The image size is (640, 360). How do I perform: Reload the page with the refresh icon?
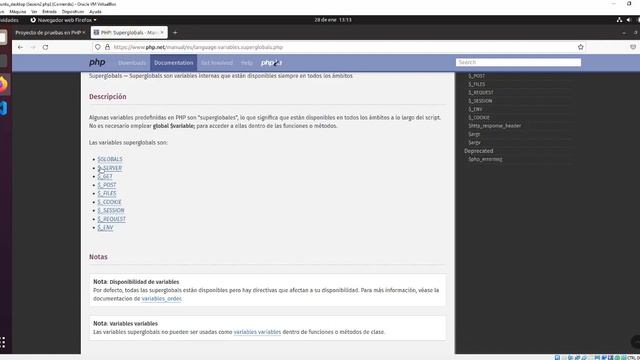click(x=45, y=47)
